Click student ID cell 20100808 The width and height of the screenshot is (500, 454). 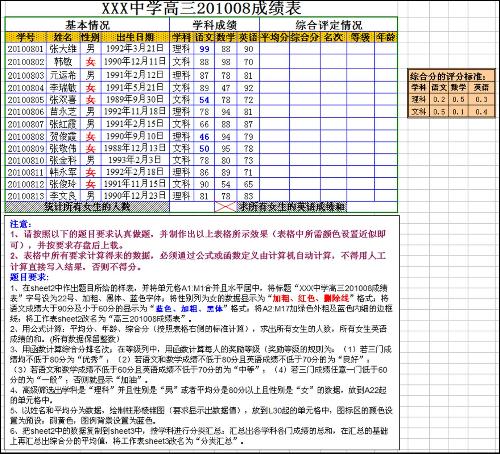tap(26, 137)
